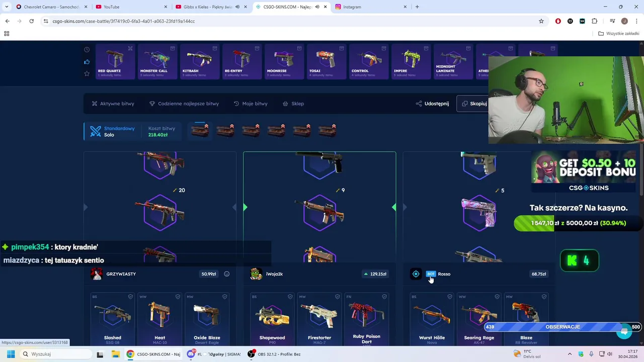Viewport: 644px width, 362px height.
Task: Click the OBSERWACJE progress bar
Action: [x=562, y=327]
